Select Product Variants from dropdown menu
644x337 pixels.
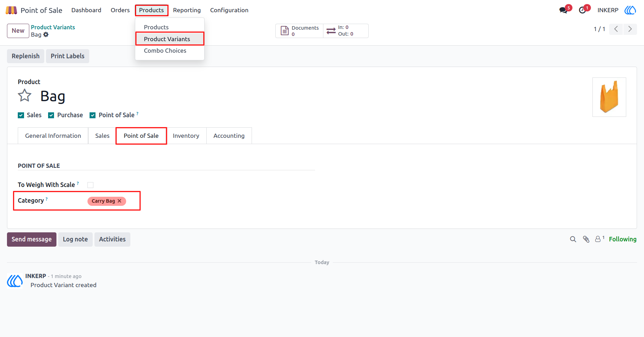click(x=170, y=39)
